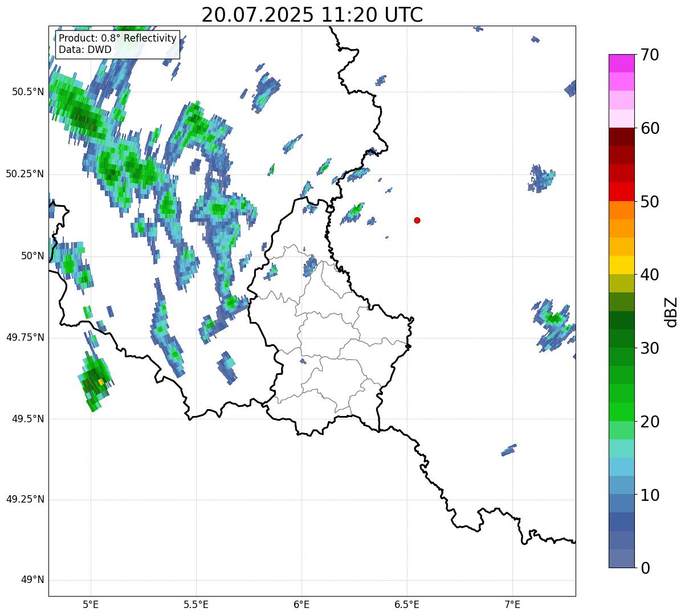Click the "Product: 0.8° Reflectivity" label
This screenshot has height=616, width=685.
point(118,38)
